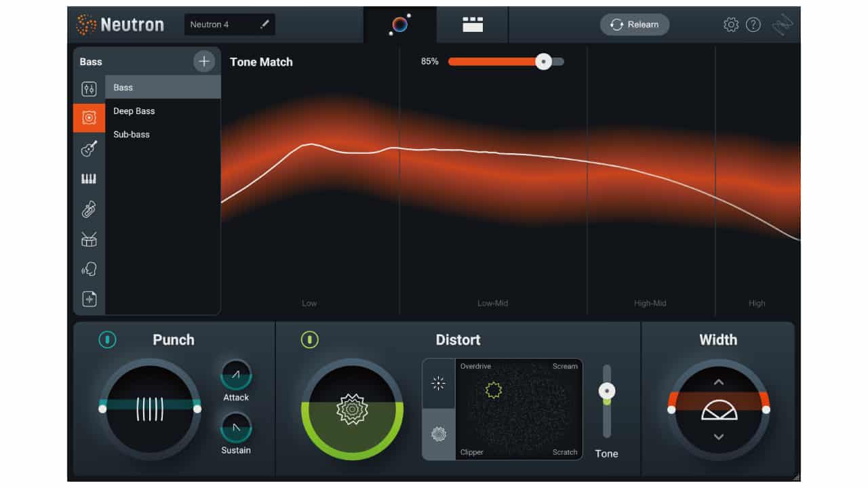Select the bottom audio-file instrument icon

tap(89, 298)
